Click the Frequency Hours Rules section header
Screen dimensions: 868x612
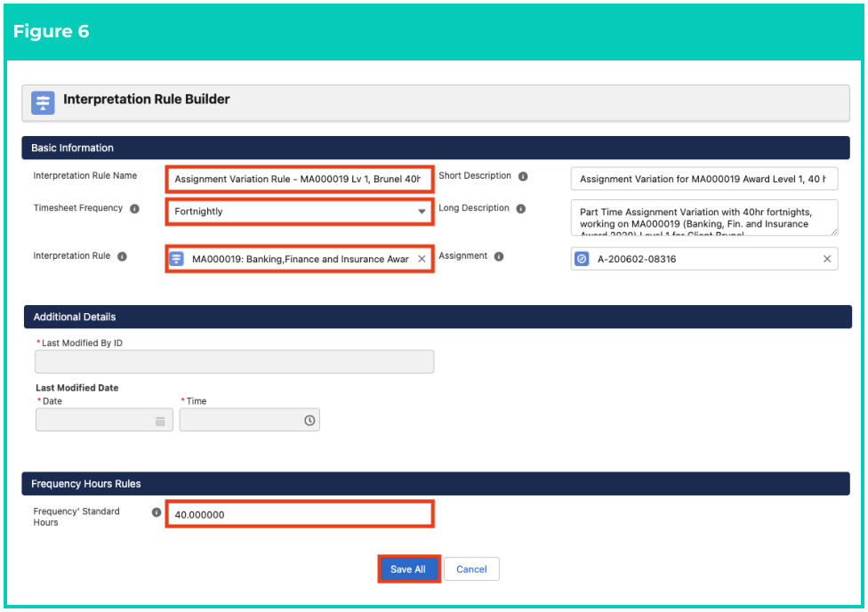tap(436, 484)
